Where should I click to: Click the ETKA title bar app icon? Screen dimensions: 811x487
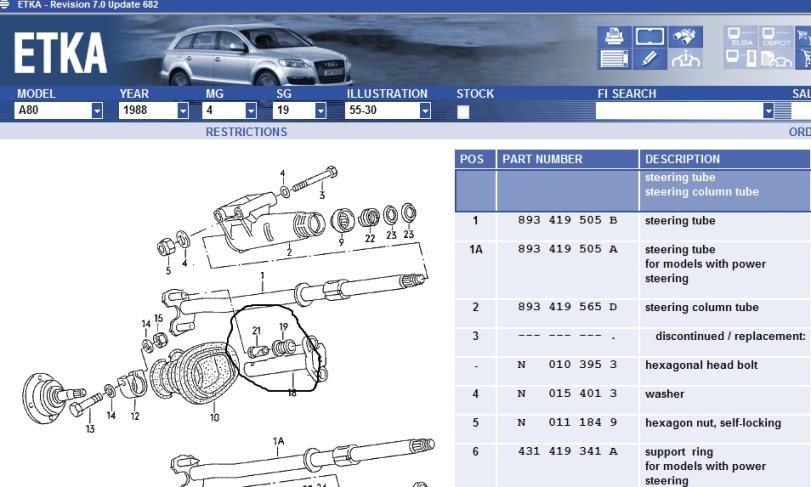5,5
